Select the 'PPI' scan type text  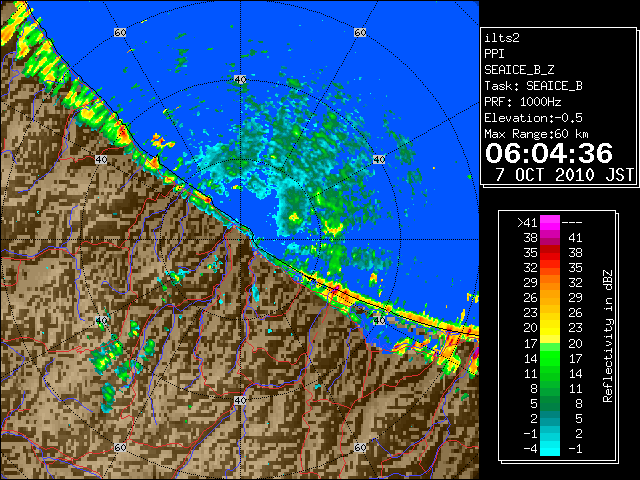tap(494, 54)
